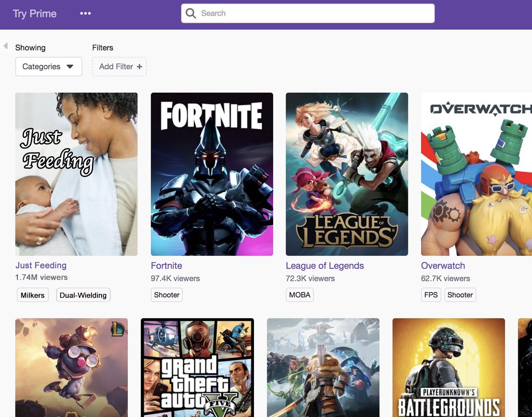
Task: Open the Fortnite cover art
Action: point(212,174)
